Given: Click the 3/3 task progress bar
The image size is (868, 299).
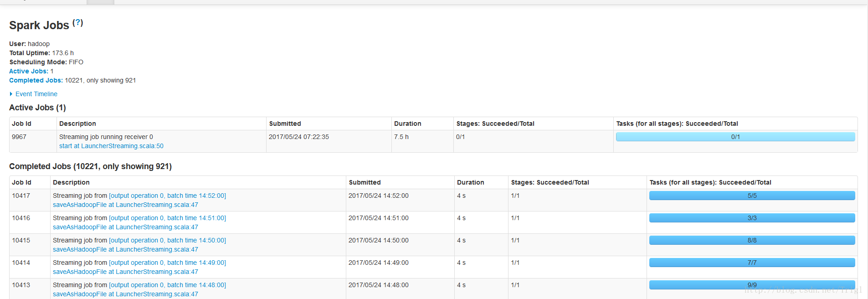Looking at the screenshot, I should [752, 218].
